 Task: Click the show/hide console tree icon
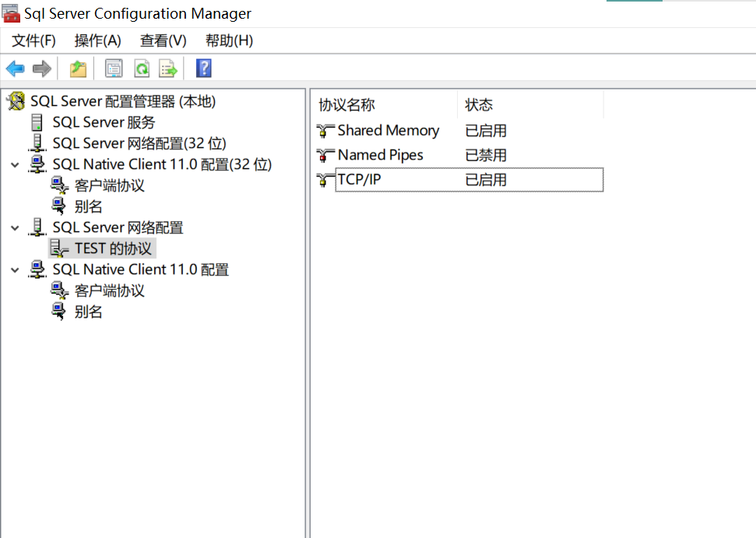[x=113, y=69]
